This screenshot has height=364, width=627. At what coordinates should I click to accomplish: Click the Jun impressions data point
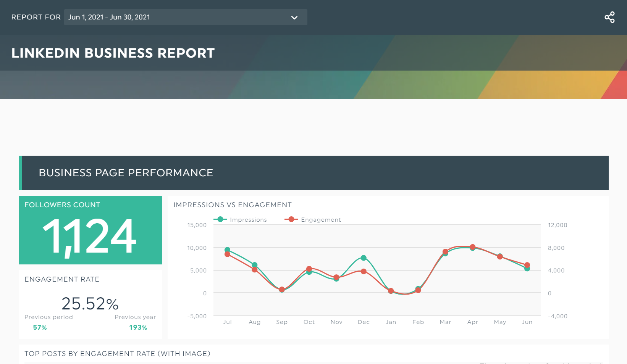point(527,269)
